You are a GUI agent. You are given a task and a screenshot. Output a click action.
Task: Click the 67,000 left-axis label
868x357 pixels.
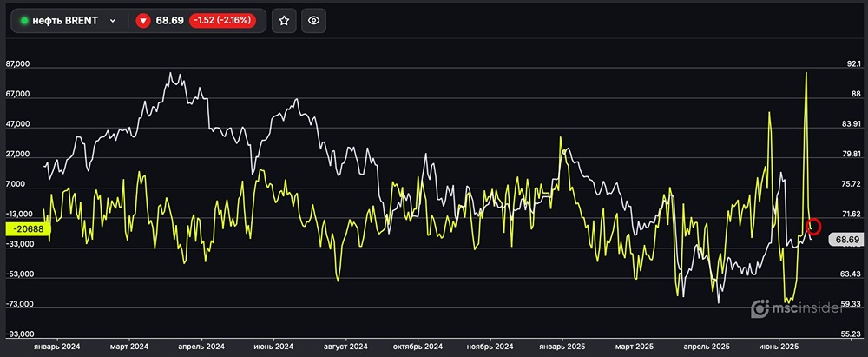coord(17,95)
